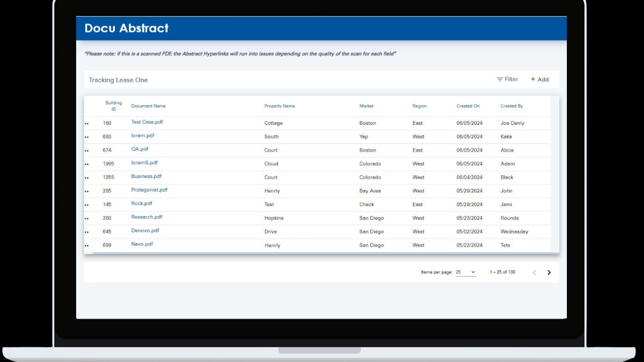Image resolution: width=644 pixels, height=362 pixels.
Task: Open row menu for QA.pdf
Action: tap(87, 151)
